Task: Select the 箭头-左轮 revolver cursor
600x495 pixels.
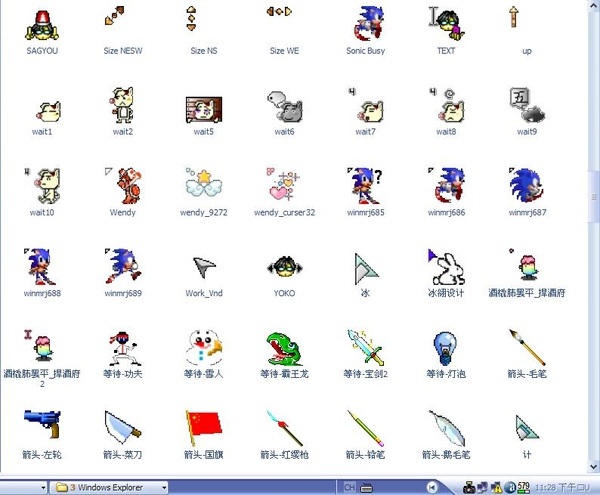Action: 42,424
